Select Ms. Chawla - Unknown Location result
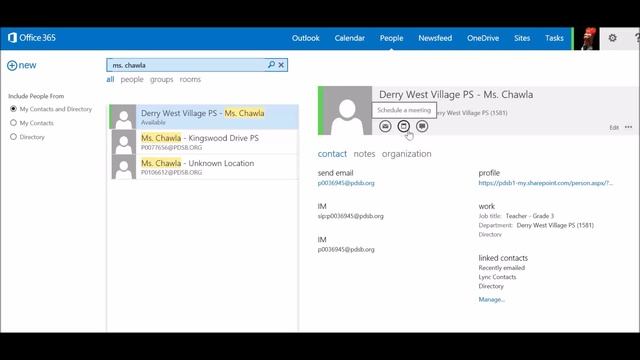This screenshot has width=640, height=360. click(x=204, y=167)
